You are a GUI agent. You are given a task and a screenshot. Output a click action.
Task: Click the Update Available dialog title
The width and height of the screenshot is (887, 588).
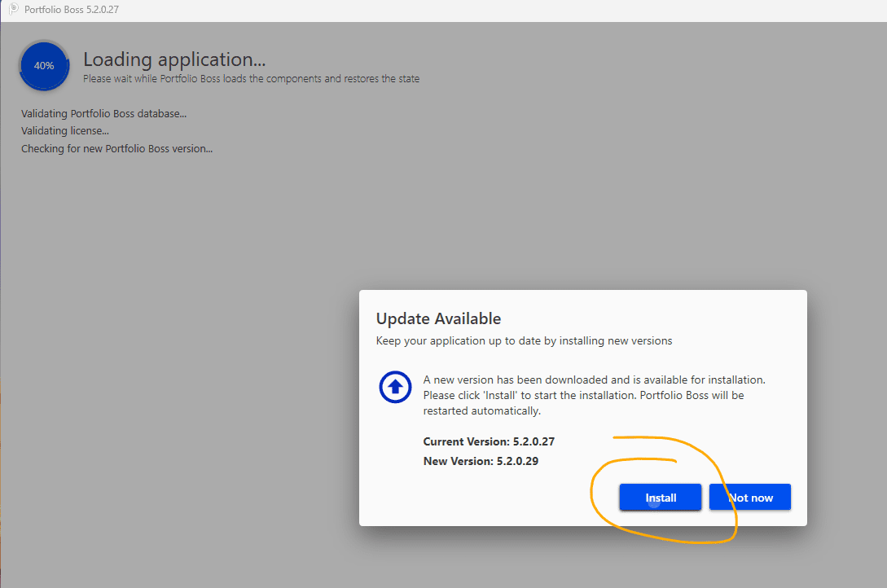438,318
